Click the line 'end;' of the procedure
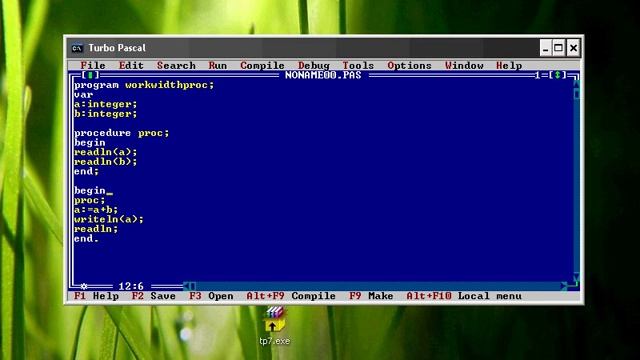This screenshot has height=360, width=640. tap(87, 171)
